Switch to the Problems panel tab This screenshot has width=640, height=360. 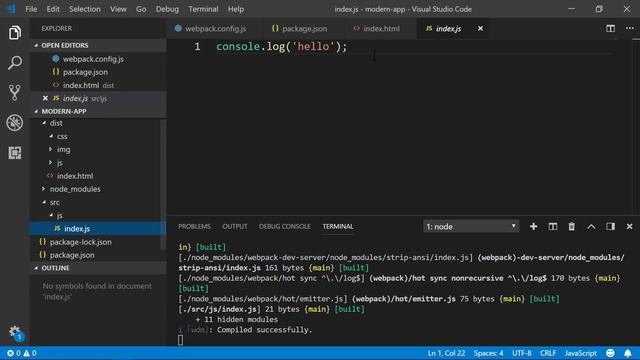(x=194, y=227)
